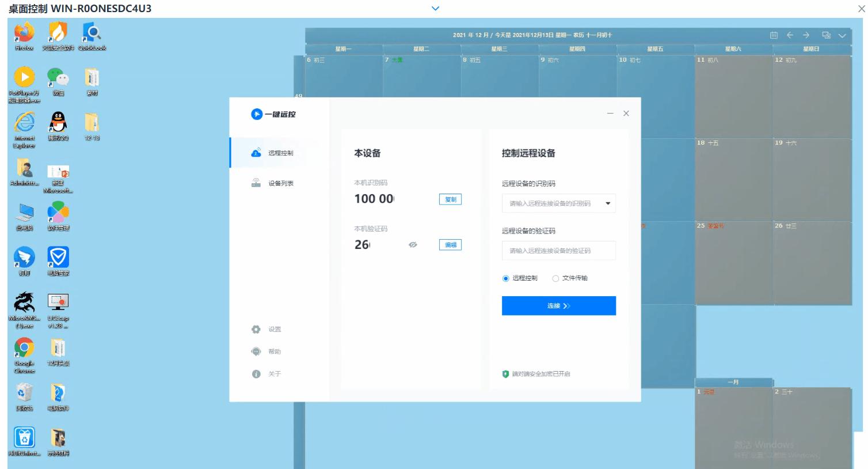
Task: Select December 19 cell in calendar
Action: 812,180
